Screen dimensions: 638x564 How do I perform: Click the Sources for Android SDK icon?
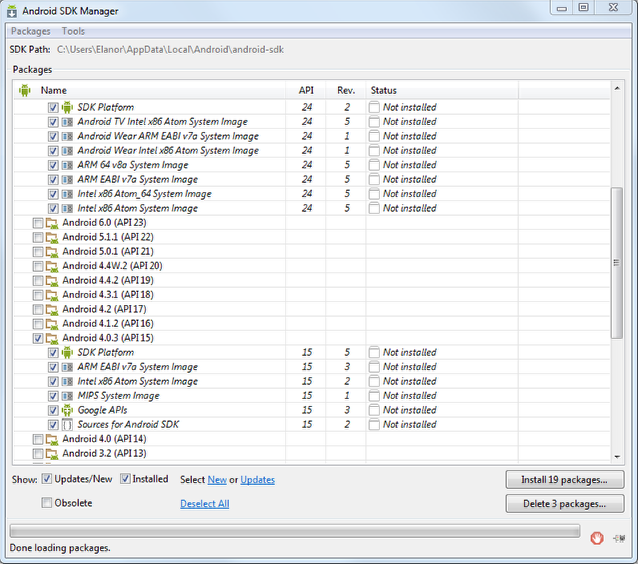tap(67, 425)
